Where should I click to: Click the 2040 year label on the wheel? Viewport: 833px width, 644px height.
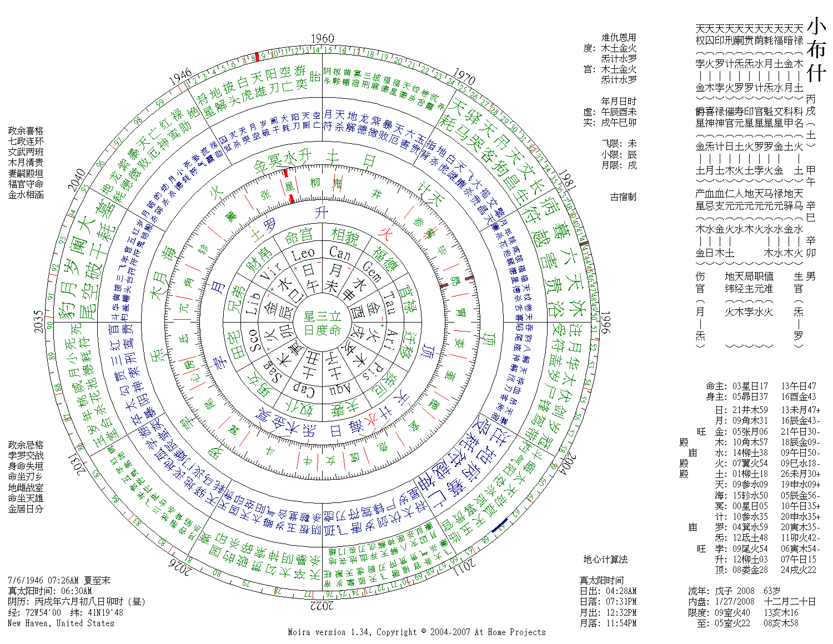coord(76,181)
